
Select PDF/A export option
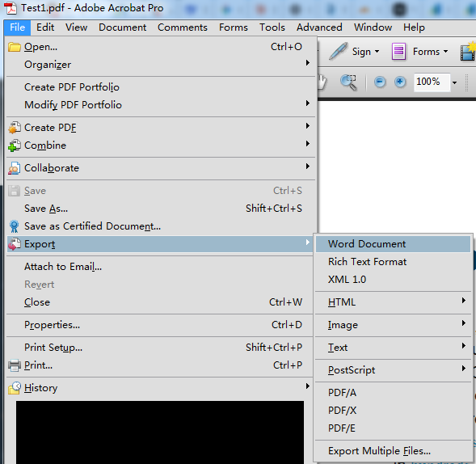click(x=393, y=393)
